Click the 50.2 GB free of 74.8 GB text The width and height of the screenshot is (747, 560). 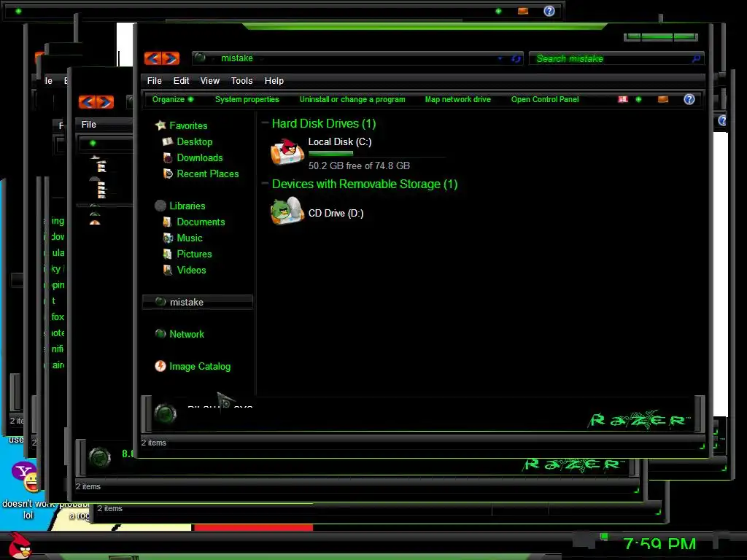click(359, 166)
